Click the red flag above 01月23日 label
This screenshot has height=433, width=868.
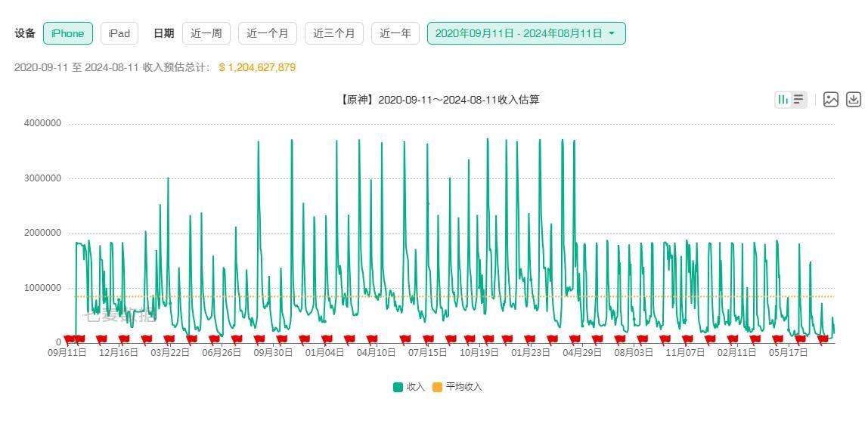tap(530, 339)
